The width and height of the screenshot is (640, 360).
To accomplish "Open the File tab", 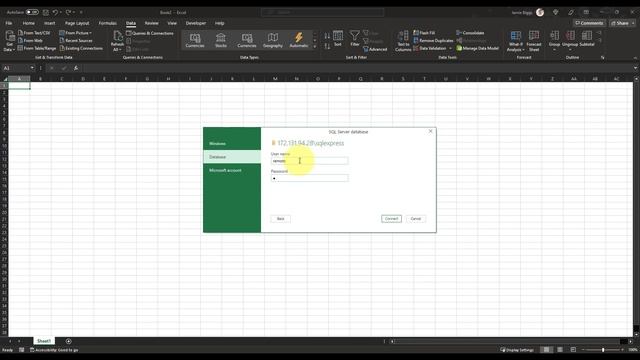I will tap(9, 23).
